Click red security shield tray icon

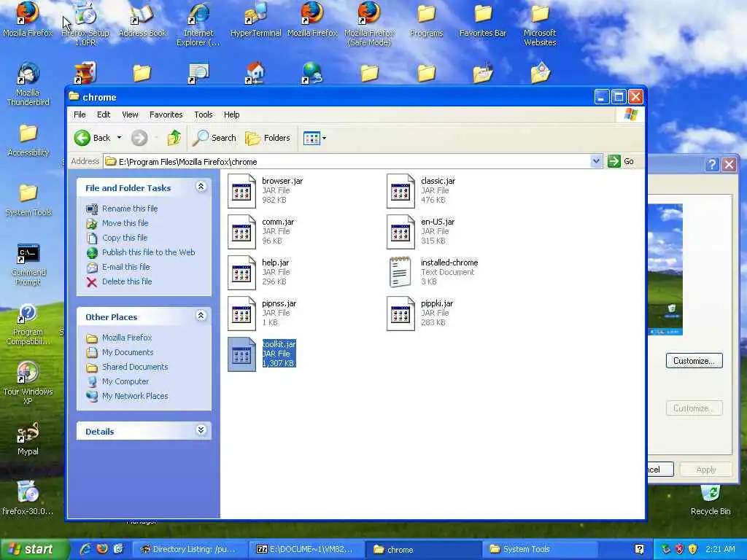(x=679, y=549)
